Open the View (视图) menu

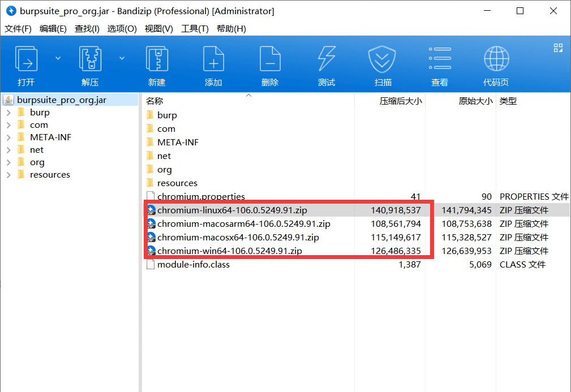tap(159, 29)
